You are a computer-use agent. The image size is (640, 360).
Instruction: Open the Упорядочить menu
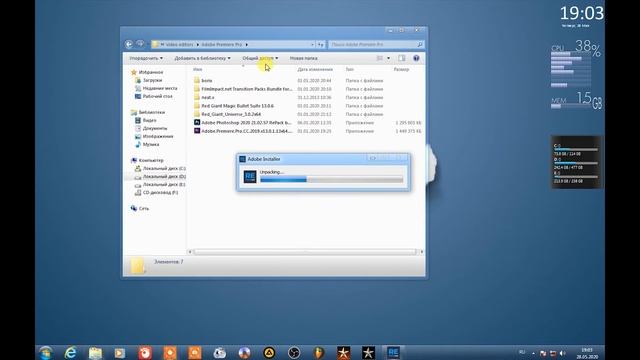click(146, 58)
